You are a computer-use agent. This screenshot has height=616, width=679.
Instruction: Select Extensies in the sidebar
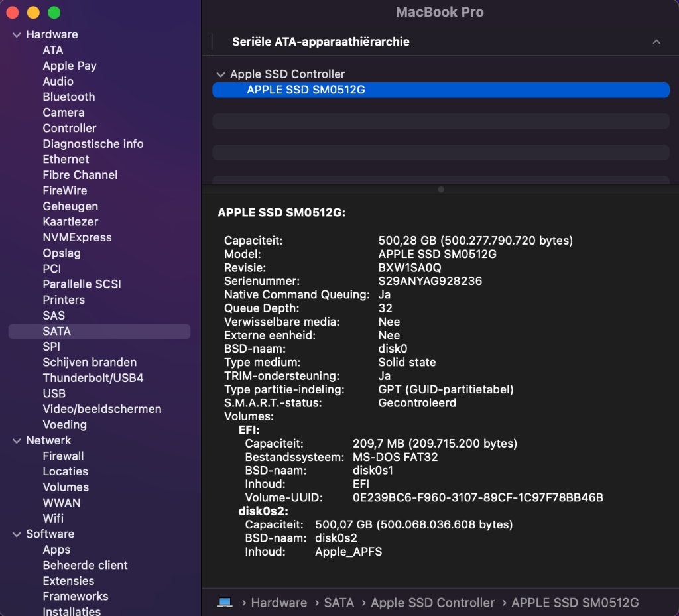tap(68, 581)
